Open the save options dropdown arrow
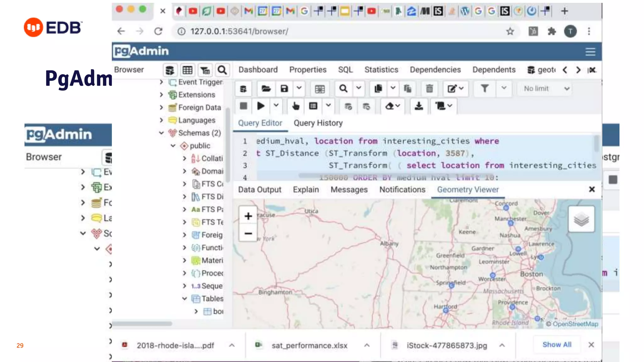The width and height of the screenshot is (644, 362). pyautogui.click(x=299, y=88)
